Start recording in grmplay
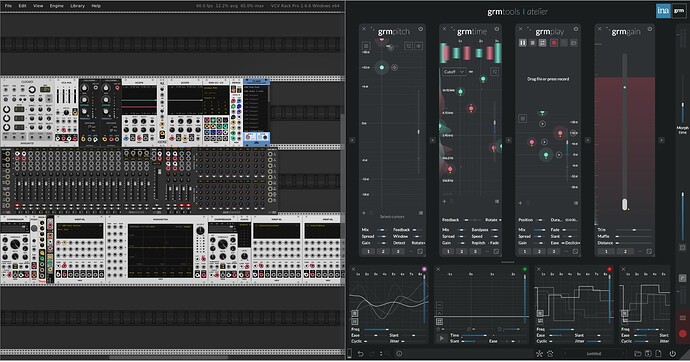690x362 pixels. (554, 43)
